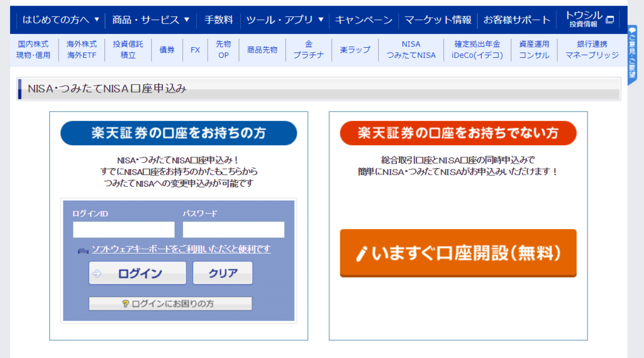
Task: Expand the ツール・アプリ dropdown menu
Action: point(285,20)
